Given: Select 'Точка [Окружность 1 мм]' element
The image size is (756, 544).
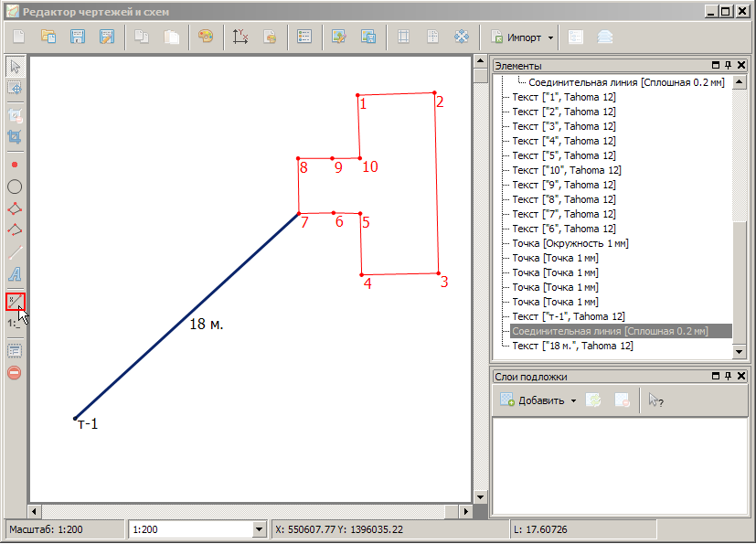Looking at the screenshot, I should (x=570, y=243).
